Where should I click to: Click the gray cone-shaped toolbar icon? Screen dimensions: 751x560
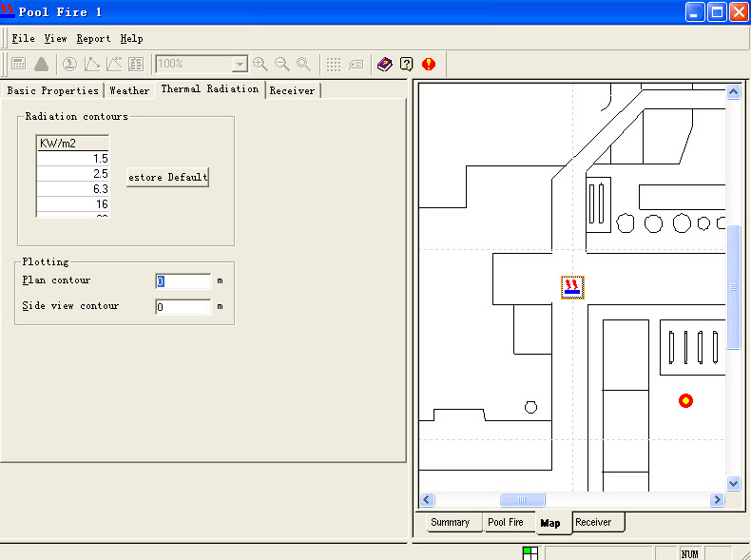(41, 65)
